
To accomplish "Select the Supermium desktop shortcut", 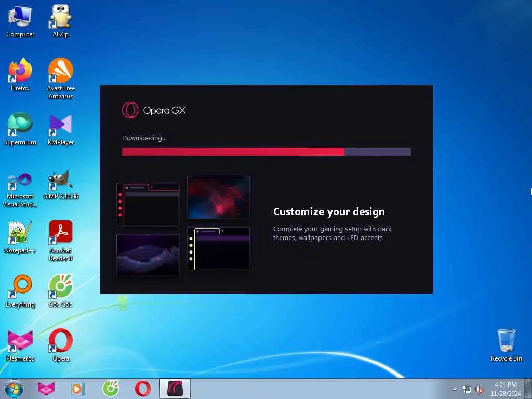I will (x=20, y=129).
